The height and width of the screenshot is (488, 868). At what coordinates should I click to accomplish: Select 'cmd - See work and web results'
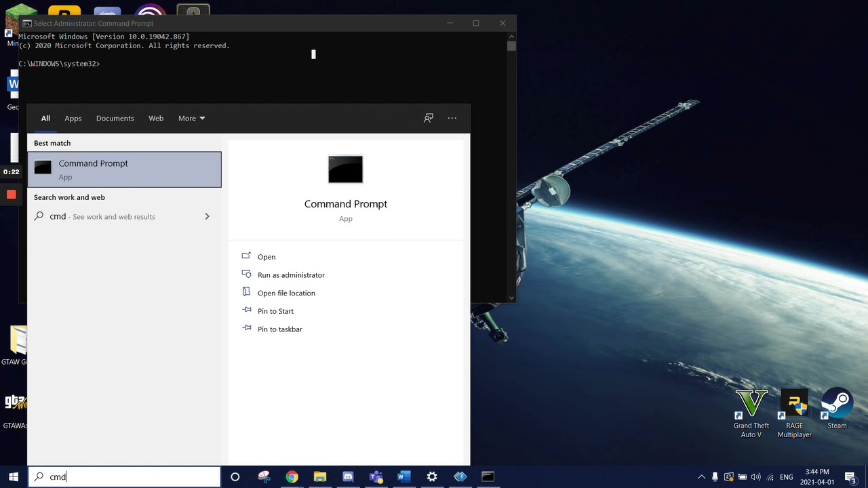tap(124, 217)
